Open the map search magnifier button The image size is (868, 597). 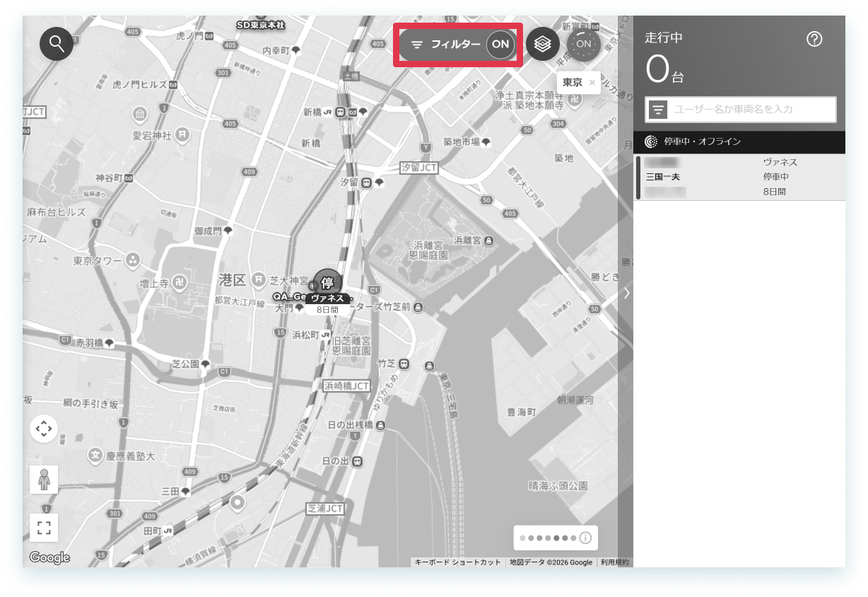(57, 44)
